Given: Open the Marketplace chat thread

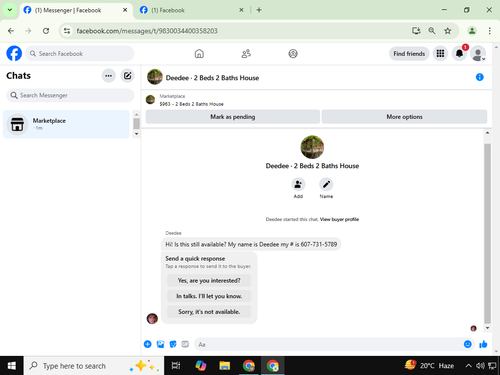Looking at the screenshot, I should (x=66, y=124).
